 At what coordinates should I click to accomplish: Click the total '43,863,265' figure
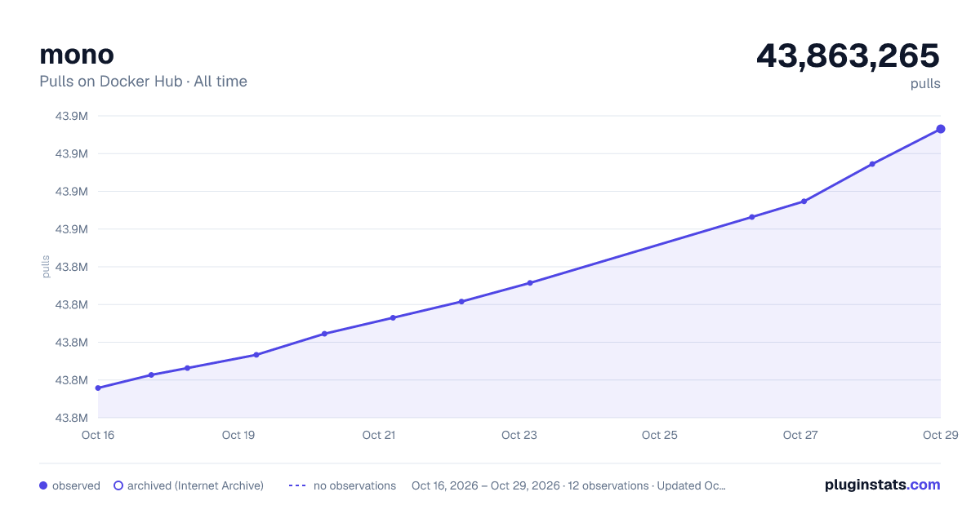pos(848,55)
